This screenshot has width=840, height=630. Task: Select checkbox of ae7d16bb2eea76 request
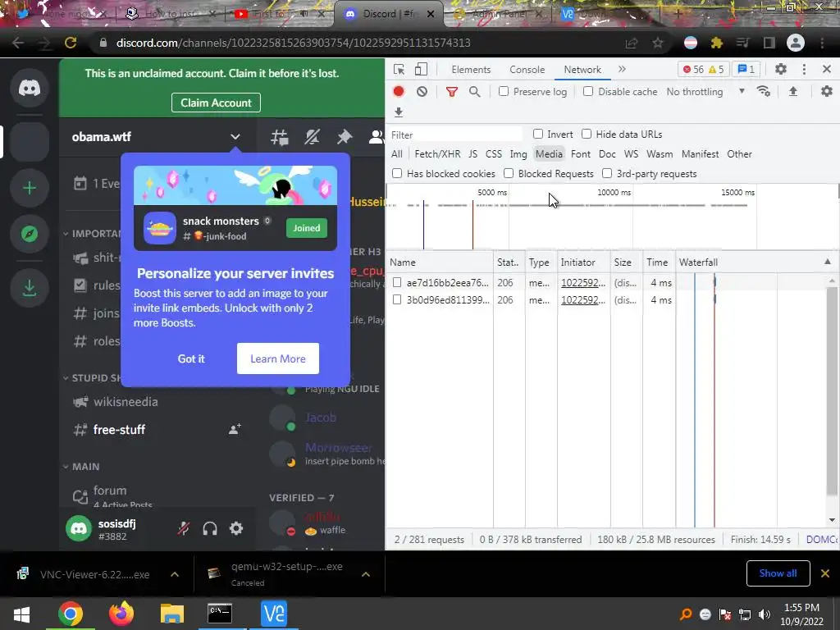[397, 282]
